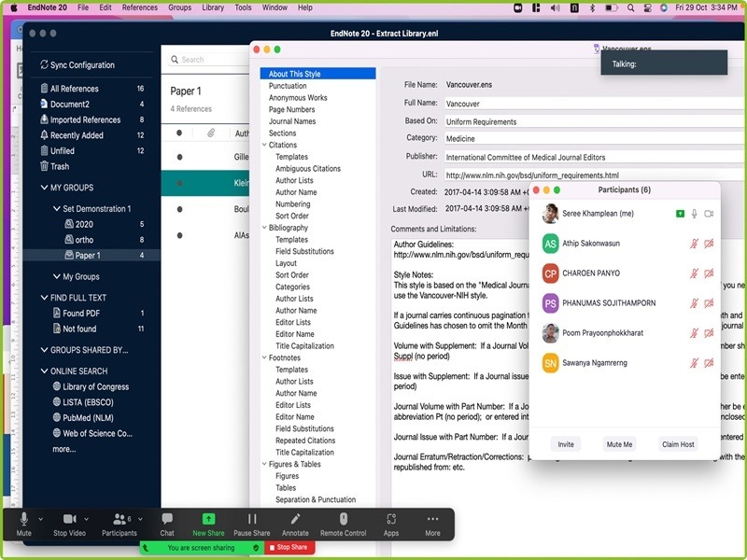This screenshot has height=560, width=747.
Task: Click the Invite button in Participants
Action: [x=566, y=444]
